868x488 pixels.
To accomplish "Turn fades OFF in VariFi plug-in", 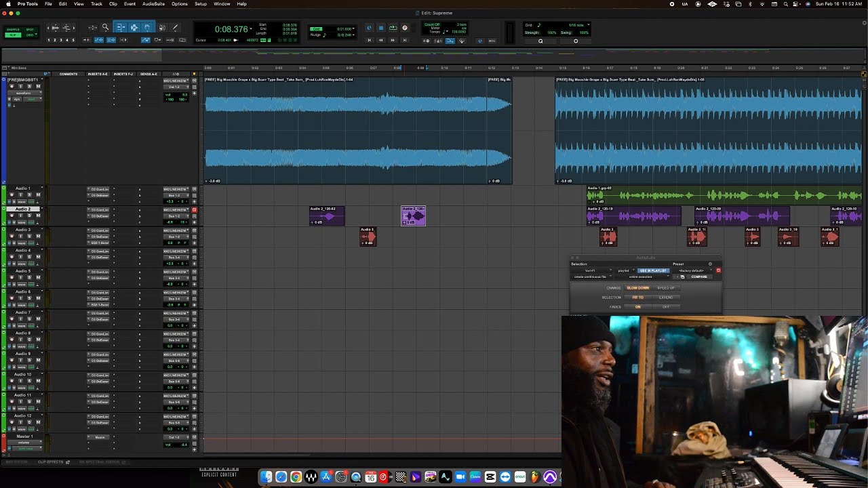I will [666, 307].
